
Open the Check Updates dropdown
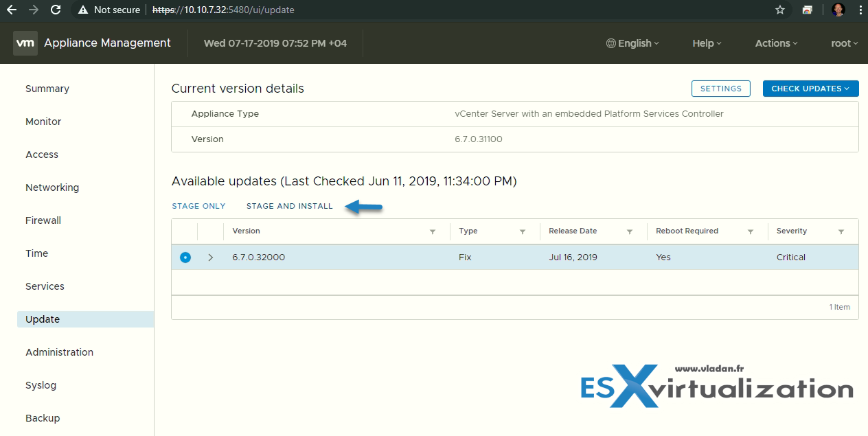(810, 89)
